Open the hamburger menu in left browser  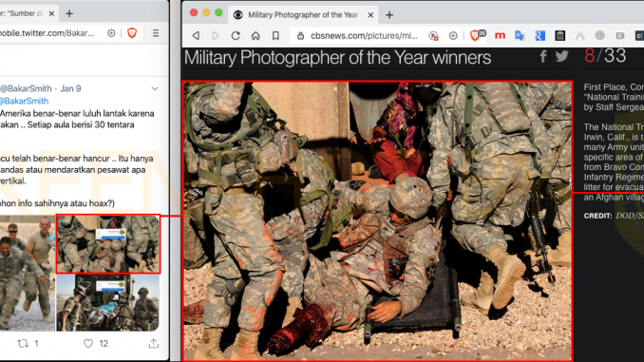pyautogui.click(x=156, y=33)
